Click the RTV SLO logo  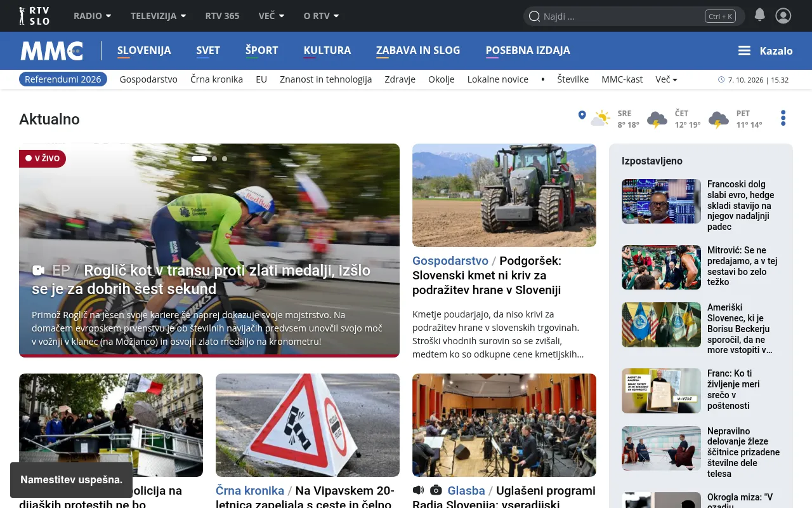click(34, 16)
